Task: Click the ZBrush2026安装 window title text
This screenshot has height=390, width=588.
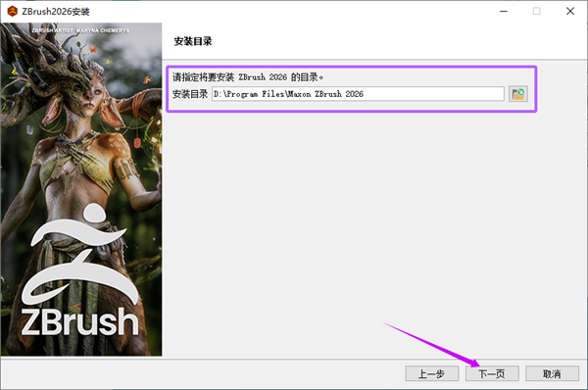Action: [x=56, y=12]
